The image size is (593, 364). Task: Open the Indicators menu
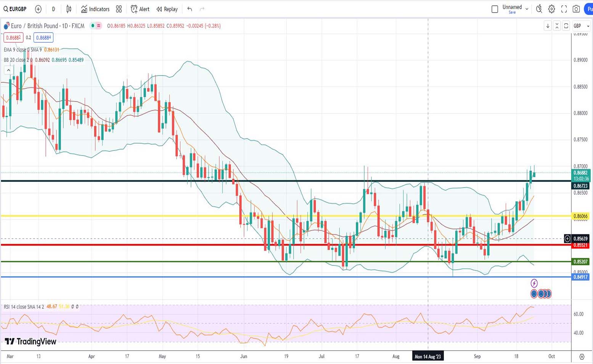pyautogui.click(x=95, y=9)
